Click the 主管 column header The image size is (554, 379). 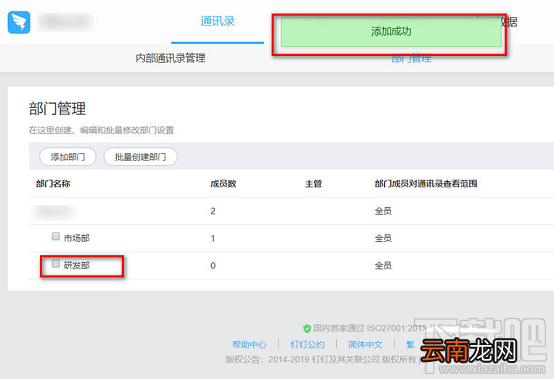(313, 184)
